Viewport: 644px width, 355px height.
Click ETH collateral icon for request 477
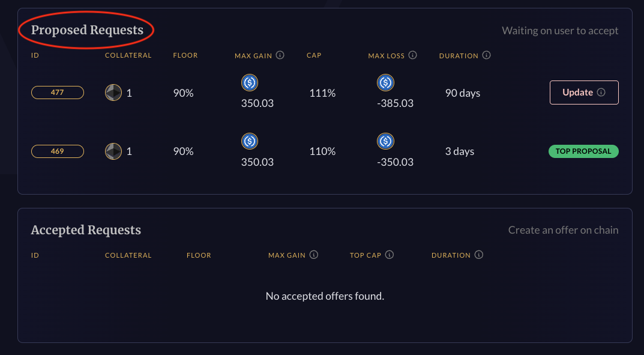(x=113, y=93)
